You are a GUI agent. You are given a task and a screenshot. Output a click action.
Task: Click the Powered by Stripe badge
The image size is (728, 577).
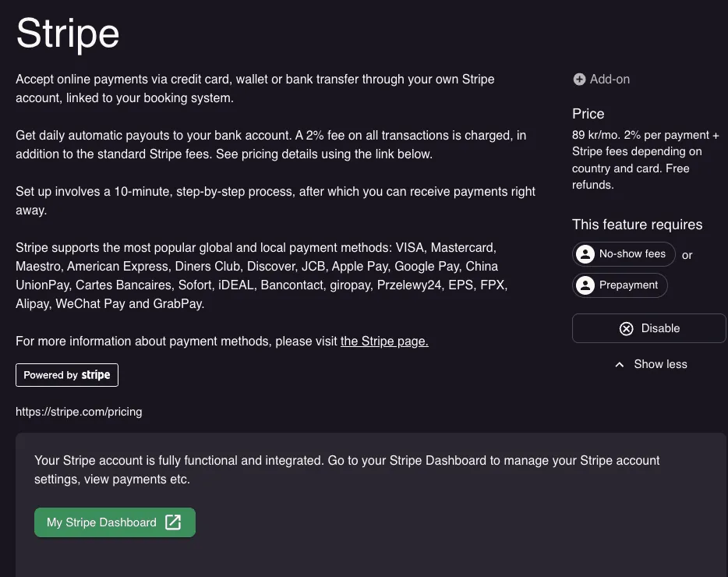[x=67, y=375]
